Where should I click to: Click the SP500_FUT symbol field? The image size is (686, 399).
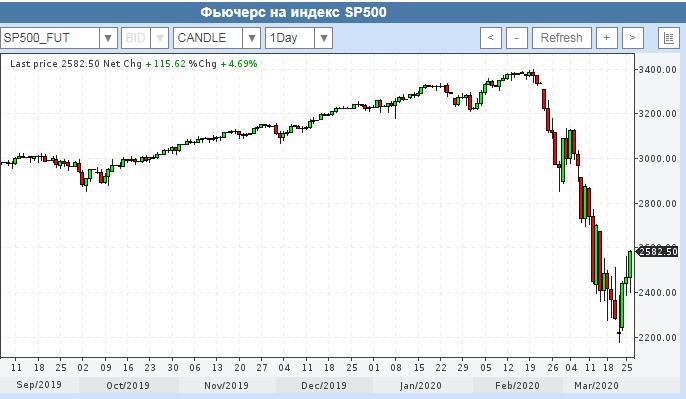(50, 38)
